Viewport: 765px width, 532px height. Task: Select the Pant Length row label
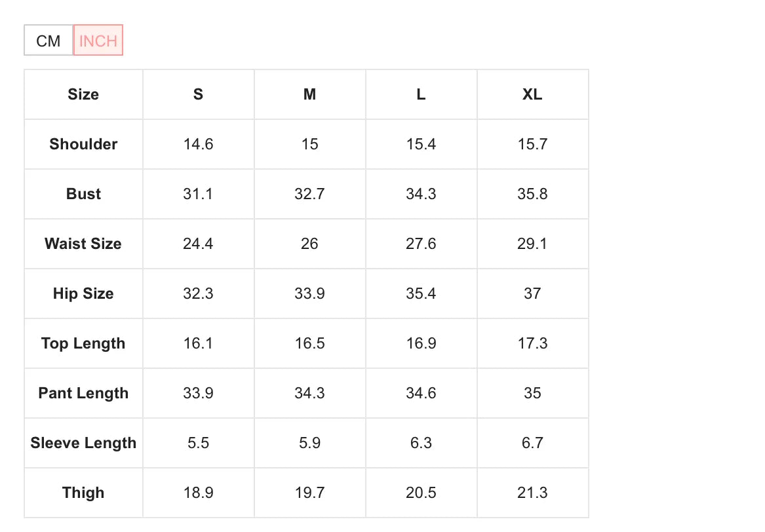tap(83, 393)
